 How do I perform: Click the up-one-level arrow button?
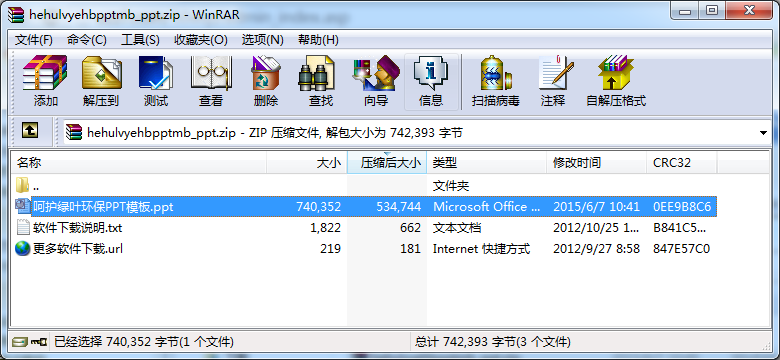tap(30, 131)
